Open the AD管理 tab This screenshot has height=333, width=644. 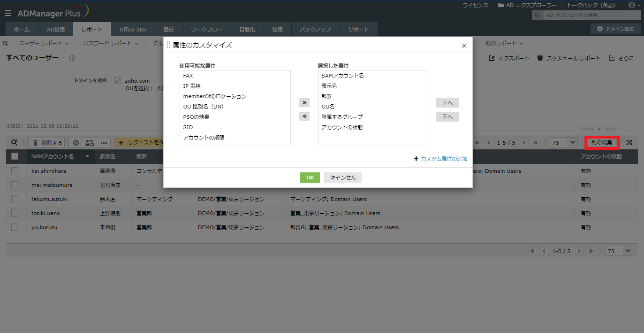(56, 29)
